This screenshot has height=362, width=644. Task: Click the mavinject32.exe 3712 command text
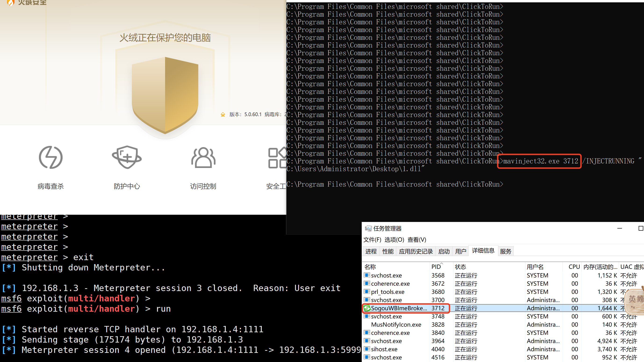[540, 161]
